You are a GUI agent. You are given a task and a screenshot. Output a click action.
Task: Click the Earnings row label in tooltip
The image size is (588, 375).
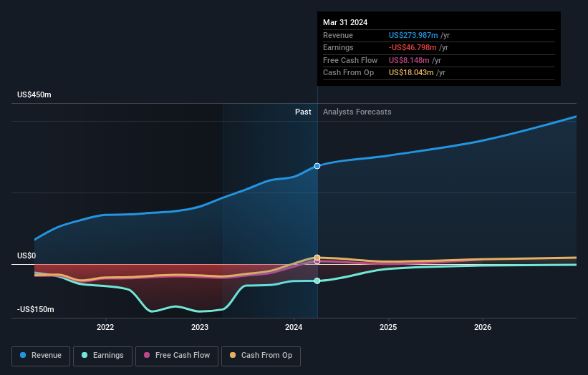click(x=338, y=47)
